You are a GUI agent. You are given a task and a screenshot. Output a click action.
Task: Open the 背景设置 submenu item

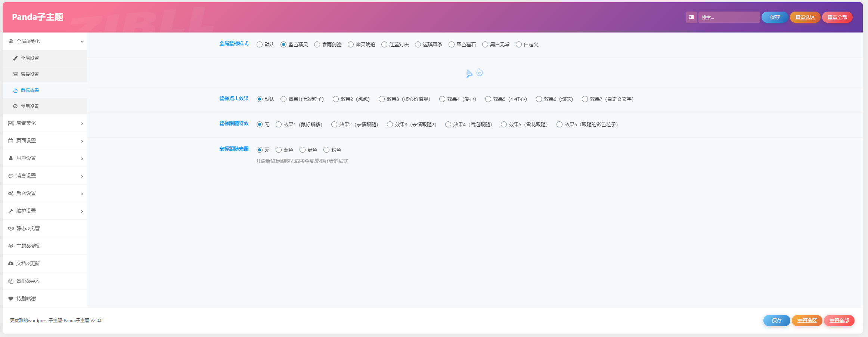coord(45,74)
